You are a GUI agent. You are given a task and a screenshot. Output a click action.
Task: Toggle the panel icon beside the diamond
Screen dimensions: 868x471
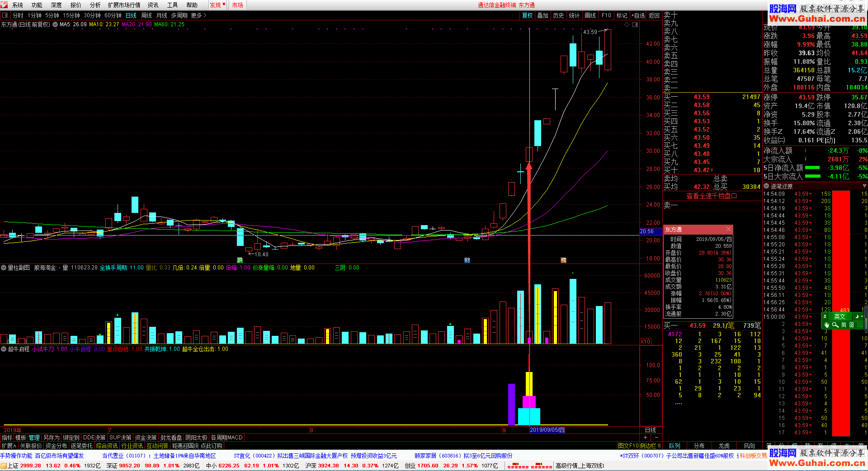click(x=635, y=24)
